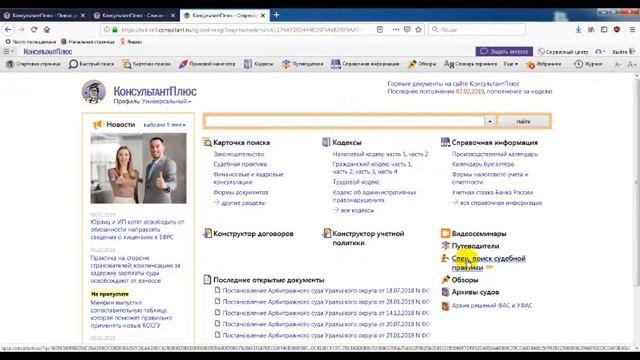This screenshot has width=640, height=360.
Task: Click the Задать вопрос button
Action: (504, 51)
